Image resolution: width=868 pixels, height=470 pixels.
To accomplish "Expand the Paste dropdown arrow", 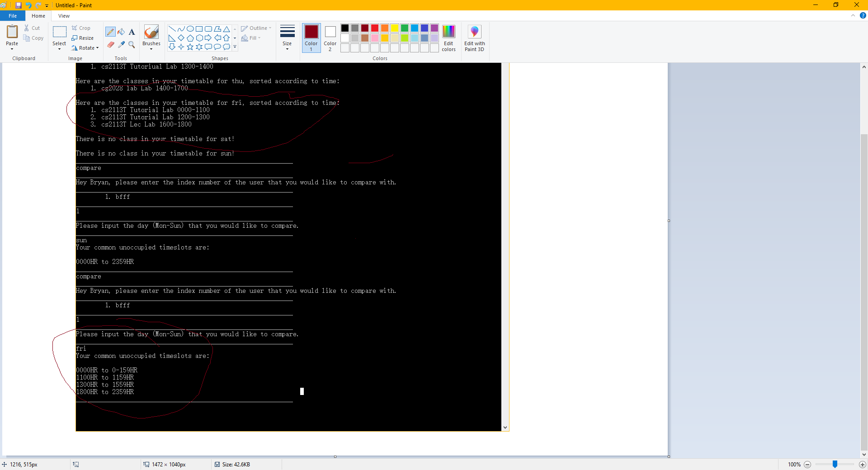I will coord(12,49).
